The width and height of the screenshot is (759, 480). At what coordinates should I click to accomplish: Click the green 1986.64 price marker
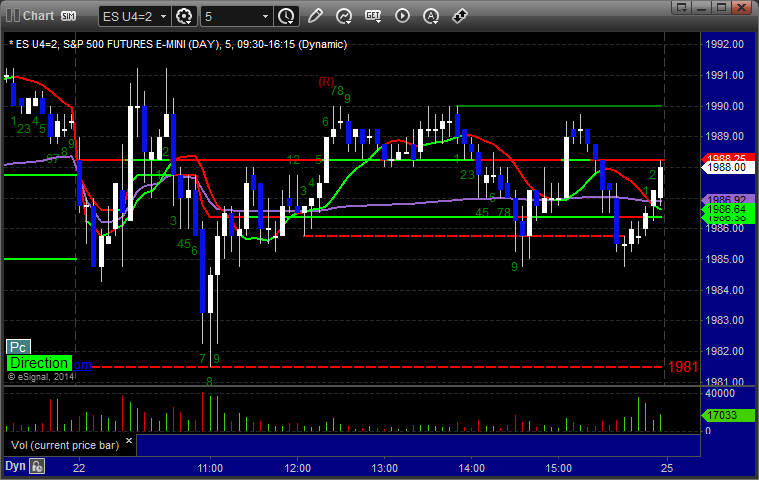(x=728, y=210)
